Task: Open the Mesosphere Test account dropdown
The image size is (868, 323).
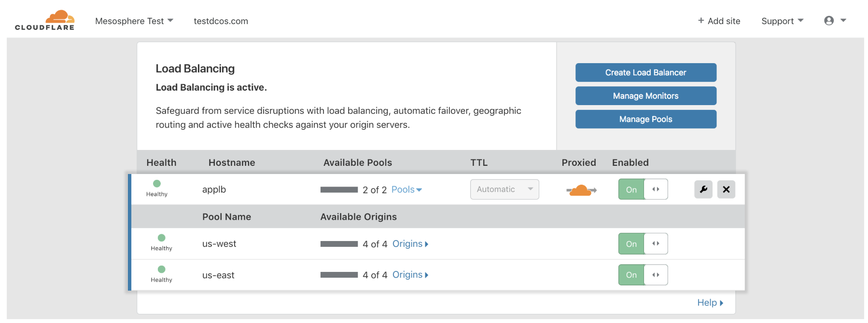Action: click(134, 21)
